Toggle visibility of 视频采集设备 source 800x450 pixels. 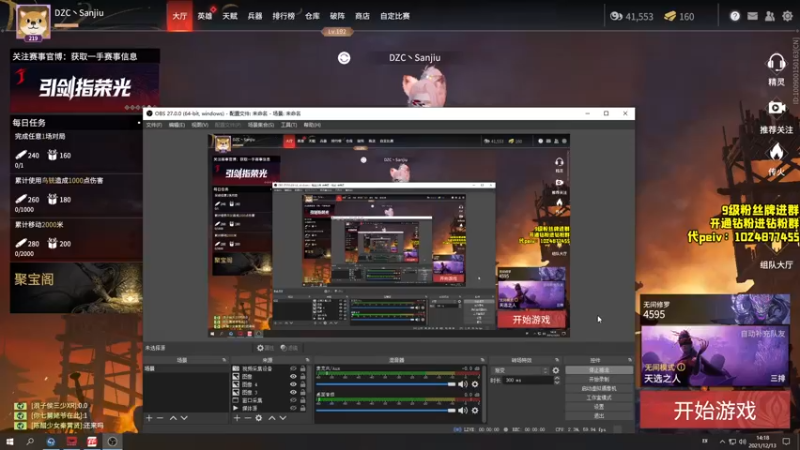pos(293,368)
